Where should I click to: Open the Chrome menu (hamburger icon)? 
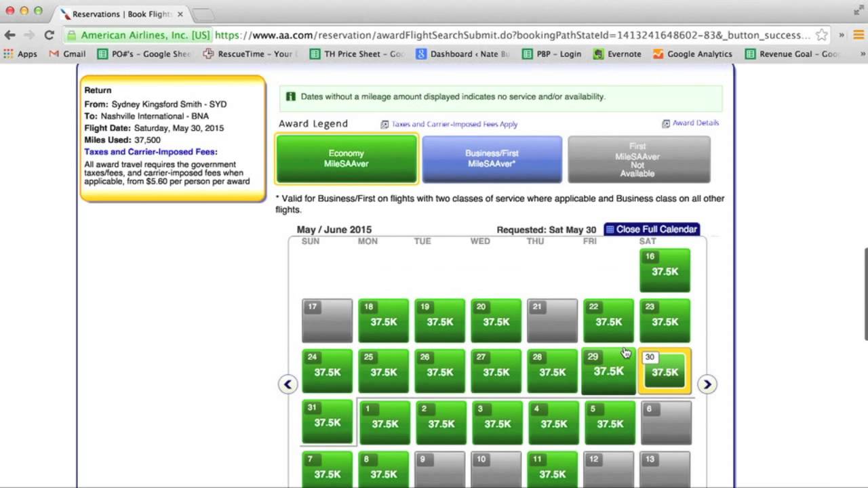click(859, 35)
